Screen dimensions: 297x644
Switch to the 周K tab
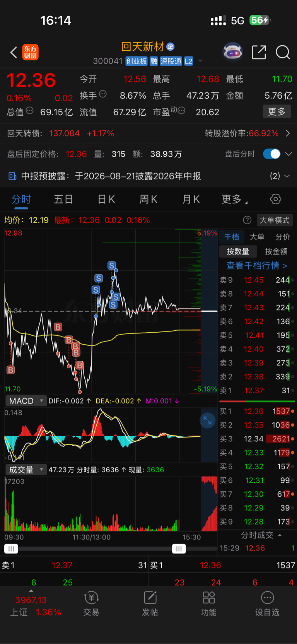[x=148, y=199]
